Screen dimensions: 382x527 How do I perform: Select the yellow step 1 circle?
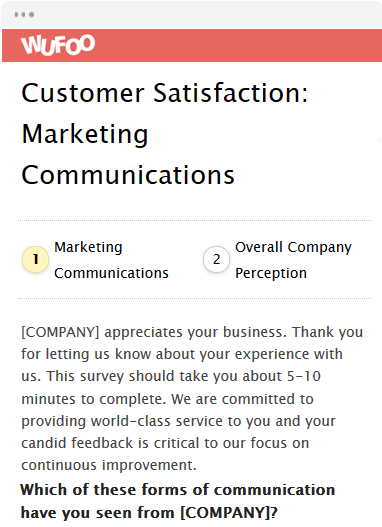pyautogui.click(x=35, y=259)
